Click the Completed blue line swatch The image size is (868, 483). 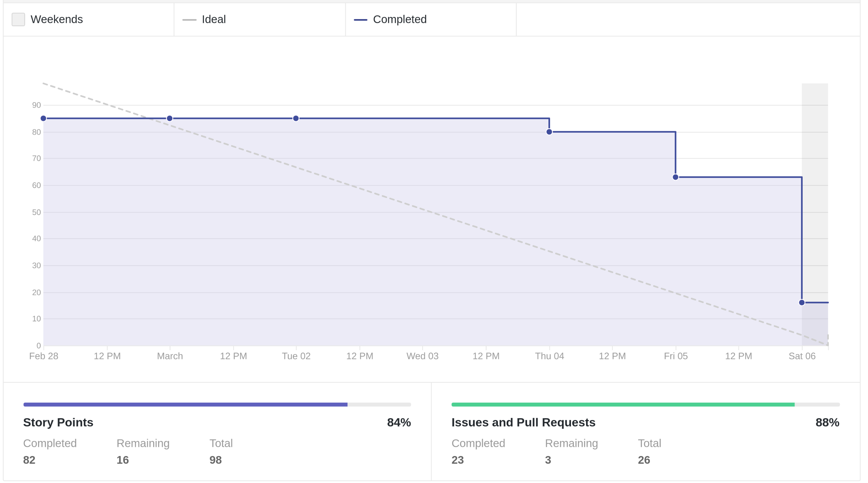(360, 20)
